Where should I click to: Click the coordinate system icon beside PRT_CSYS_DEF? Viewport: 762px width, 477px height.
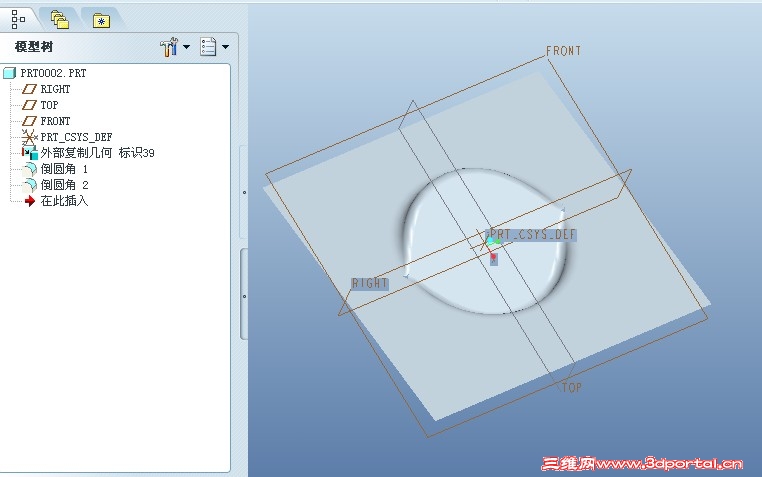tap(30, 137)
